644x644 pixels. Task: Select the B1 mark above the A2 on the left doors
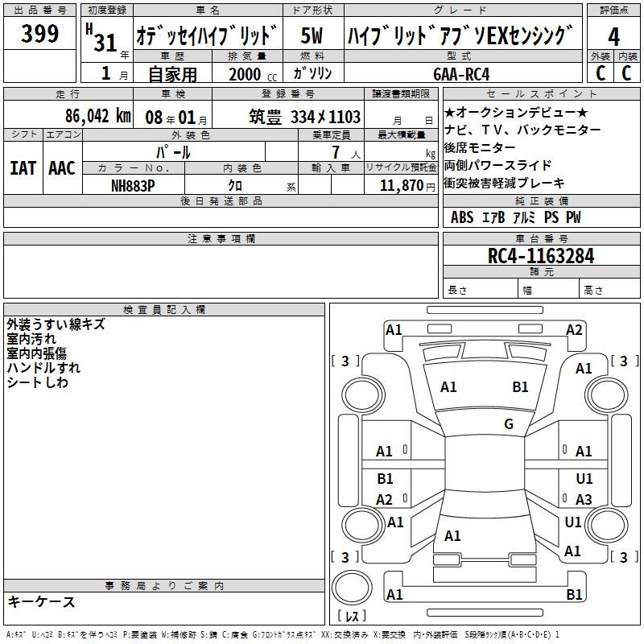click(386, 478)
